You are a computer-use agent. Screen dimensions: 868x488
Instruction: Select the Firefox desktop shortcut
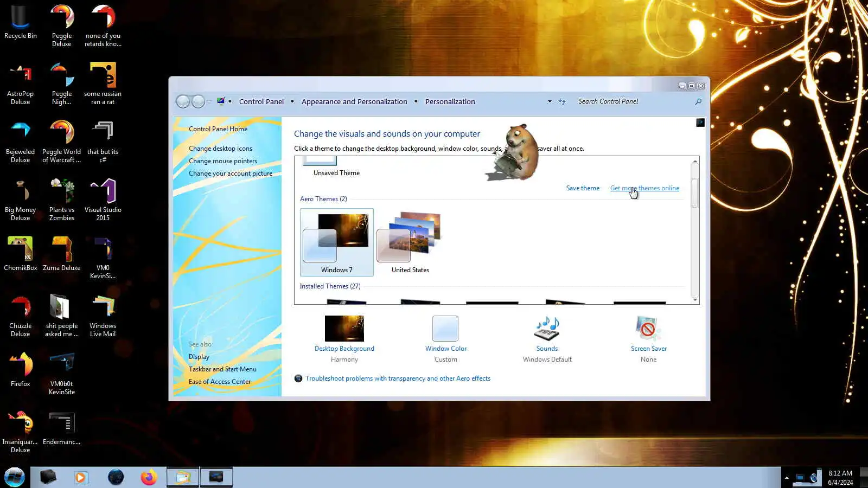(x=21, y=370)
